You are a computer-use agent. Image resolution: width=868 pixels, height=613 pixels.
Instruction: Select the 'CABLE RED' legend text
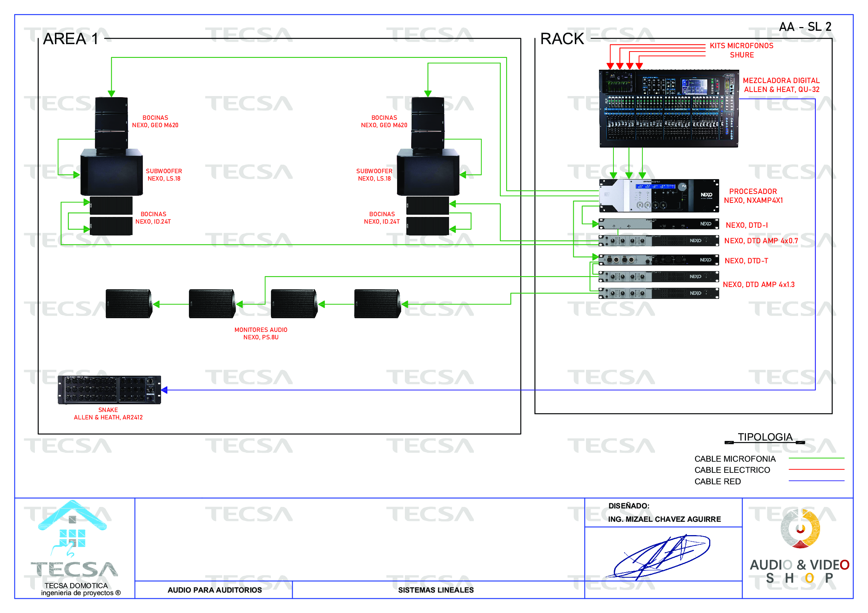coord(718,481)
